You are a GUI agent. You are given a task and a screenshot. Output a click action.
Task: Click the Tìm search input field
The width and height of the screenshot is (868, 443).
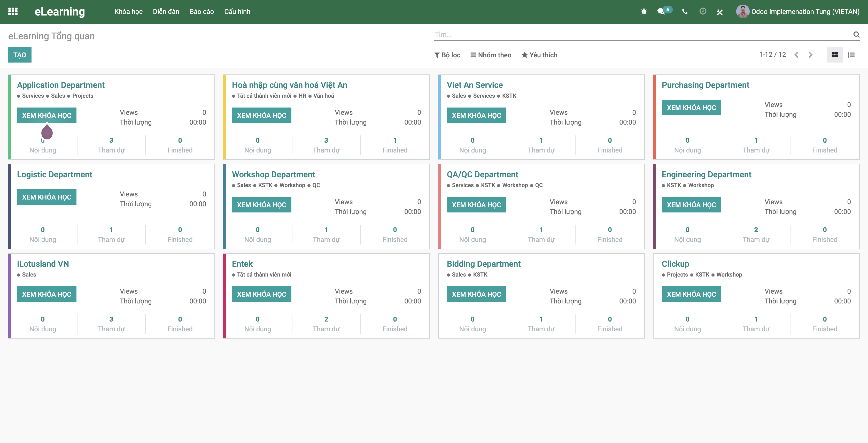click(640, 34)
